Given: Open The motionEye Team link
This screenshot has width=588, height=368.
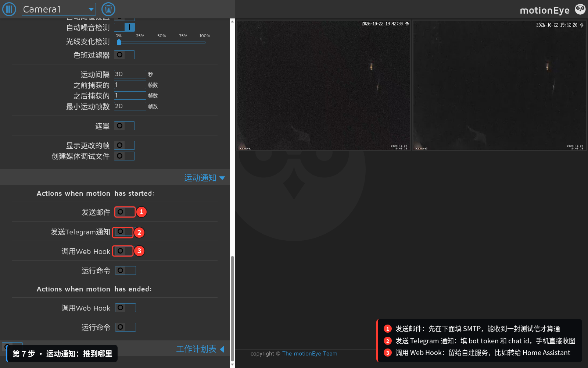Looking at the screenshot, I should tap(309, 354).
